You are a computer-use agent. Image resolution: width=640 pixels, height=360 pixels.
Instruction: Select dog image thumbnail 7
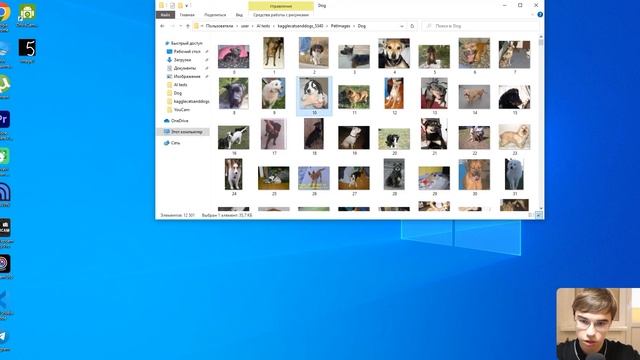tap(514, 54)
